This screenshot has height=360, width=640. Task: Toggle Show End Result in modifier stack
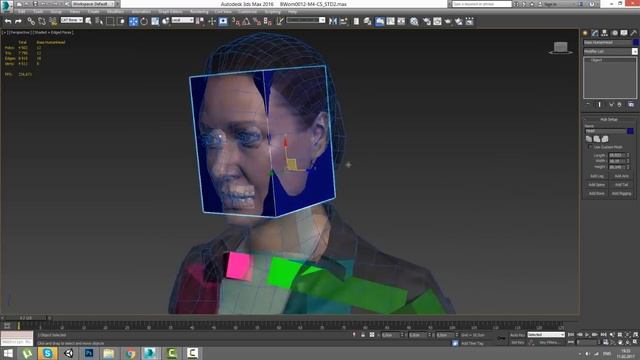tap(599, 104)
